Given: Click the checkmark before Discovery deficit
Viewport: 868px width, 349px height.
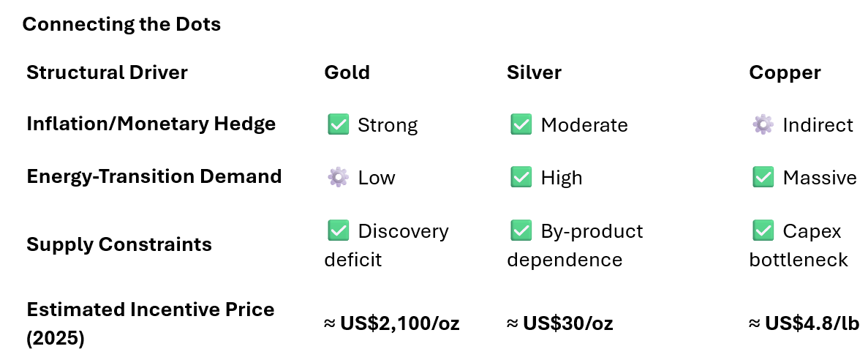Looking at the screenshot, I should tap(338, 230).
